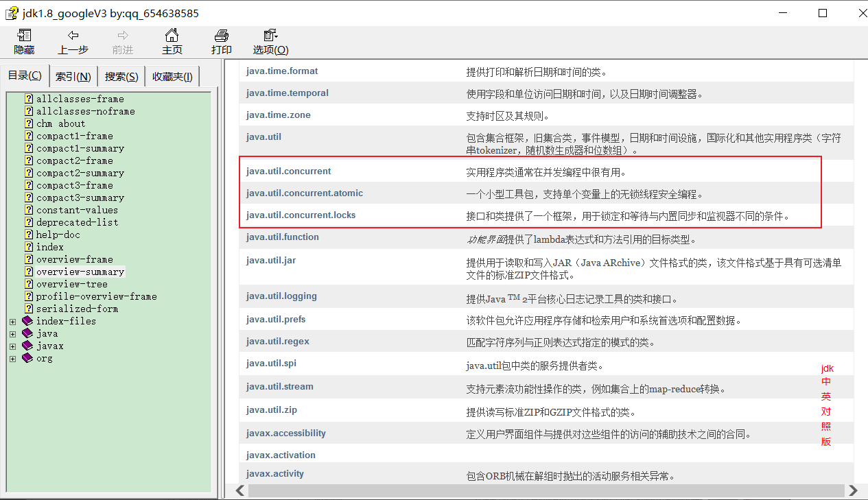Click the horizontal scrollbar right arrow
The image size is (868, 500).
pyautogui.click(x=853, y=490)
